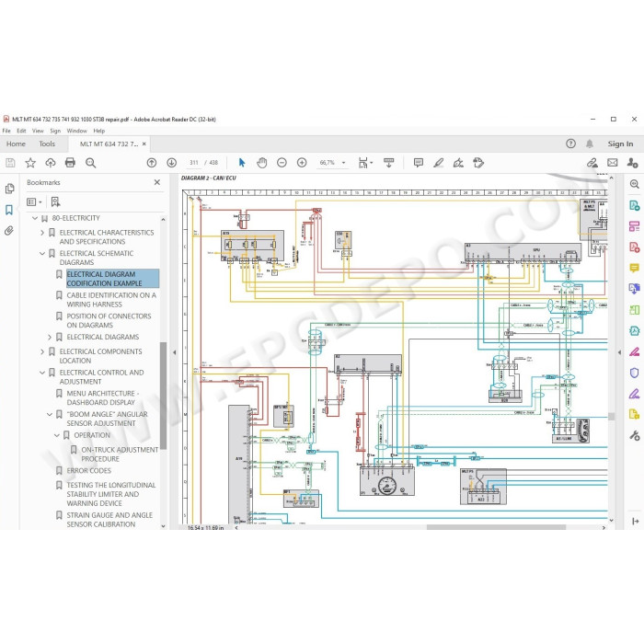
Task: Toggle the Bookmarks pane icon
Action: pos(9,210)
